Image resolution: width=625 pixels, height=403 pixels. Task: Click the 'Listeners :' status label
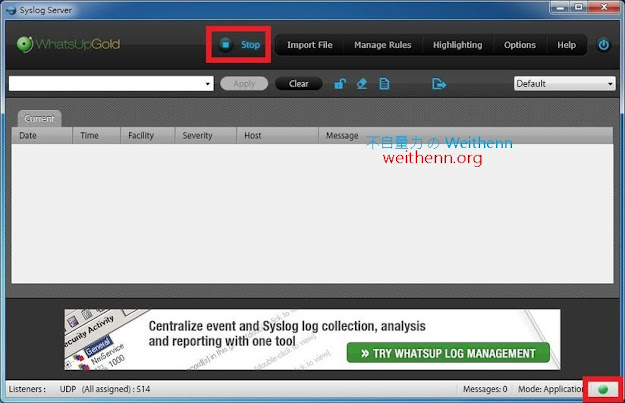tap(27, 389)
